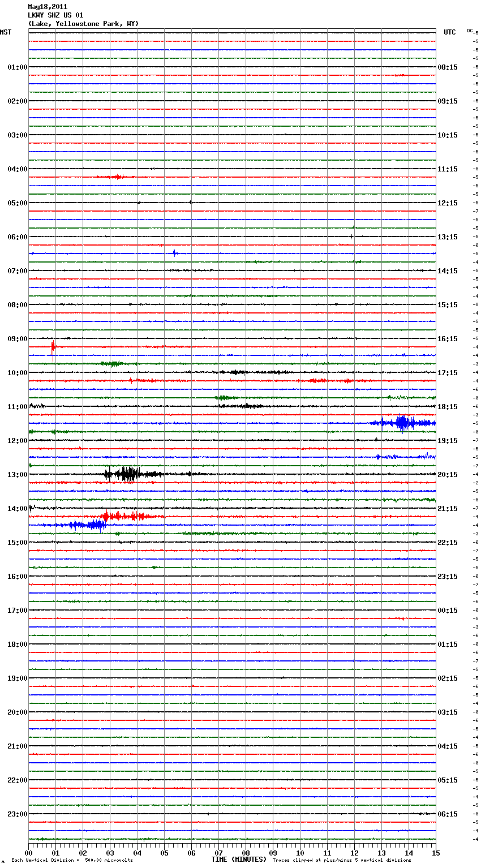Select the 01:00 MST time label
Viewport: 481px width, 868px height.
coord(17,67)
